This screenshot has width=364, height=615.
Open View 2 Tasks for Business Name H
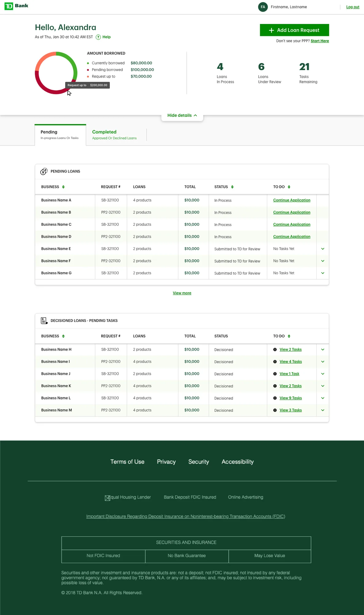click(x=291, y=350)
